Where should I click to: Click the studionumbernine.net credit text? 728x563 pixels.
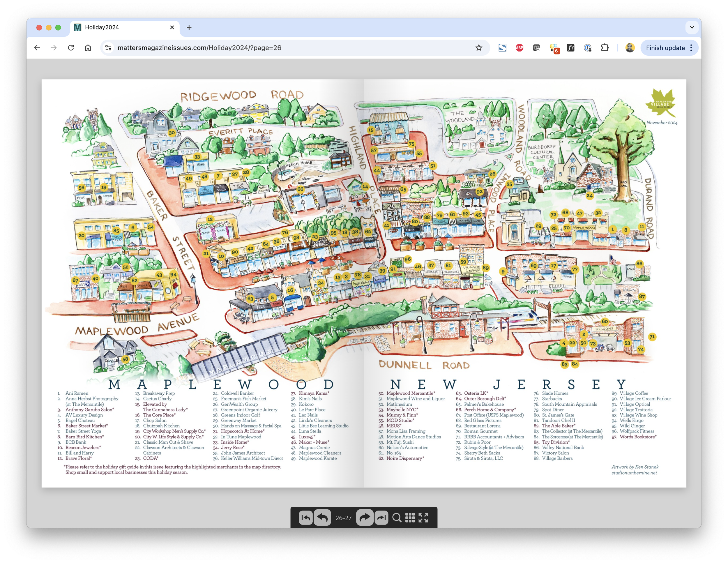(x=634, y=473)
